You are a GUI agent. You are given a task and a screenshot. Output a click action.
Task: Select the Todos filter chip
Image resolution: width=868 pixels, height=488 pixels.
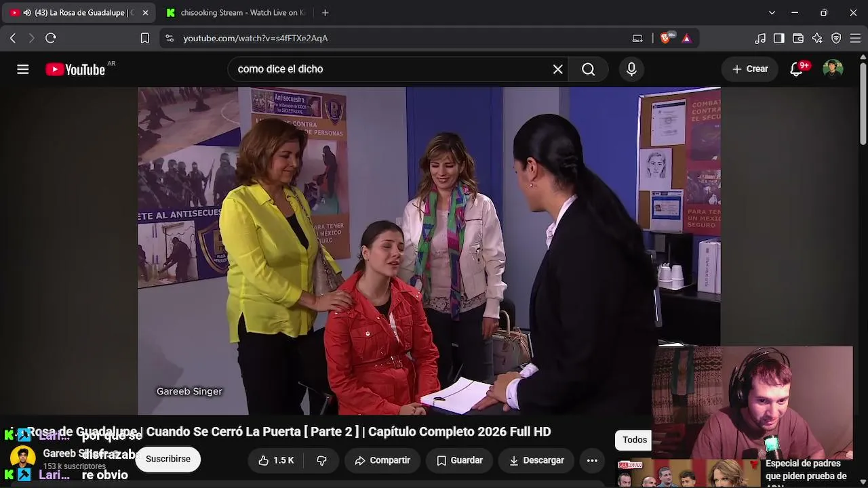[635, 440]
